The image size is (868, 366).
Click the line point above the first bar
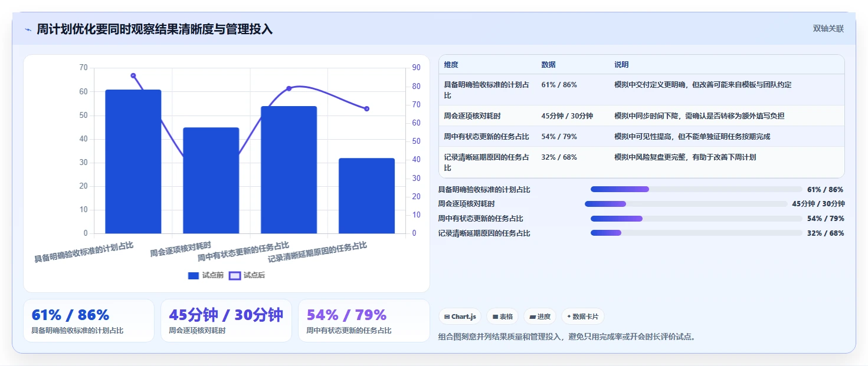(133, 75)
